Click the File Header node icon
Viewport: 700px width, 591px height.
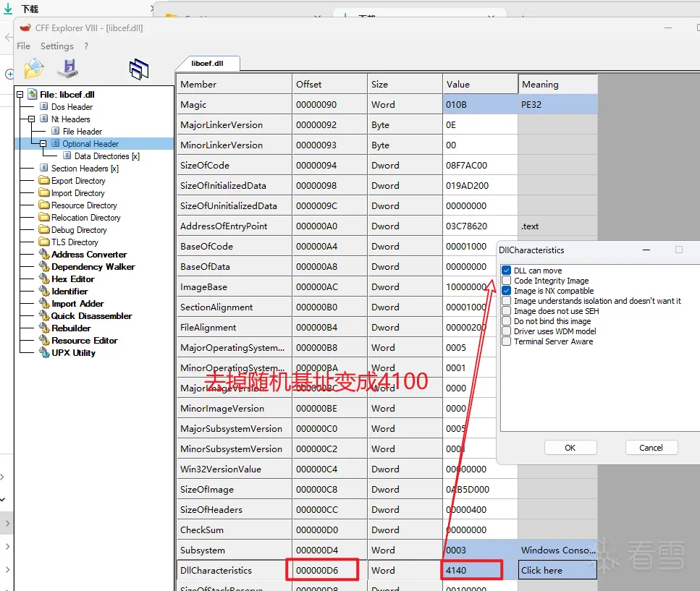point(55,131)
